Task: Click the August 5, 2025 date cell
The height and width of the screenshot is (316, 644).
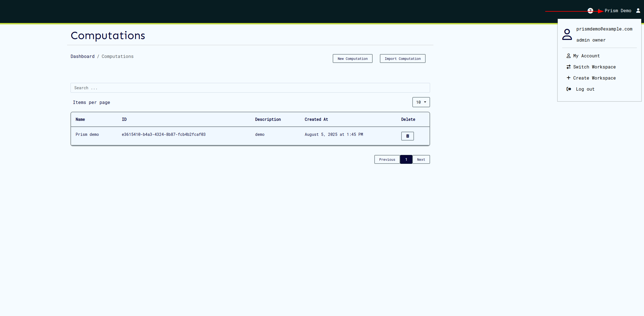Action: [x=334, y=134]
